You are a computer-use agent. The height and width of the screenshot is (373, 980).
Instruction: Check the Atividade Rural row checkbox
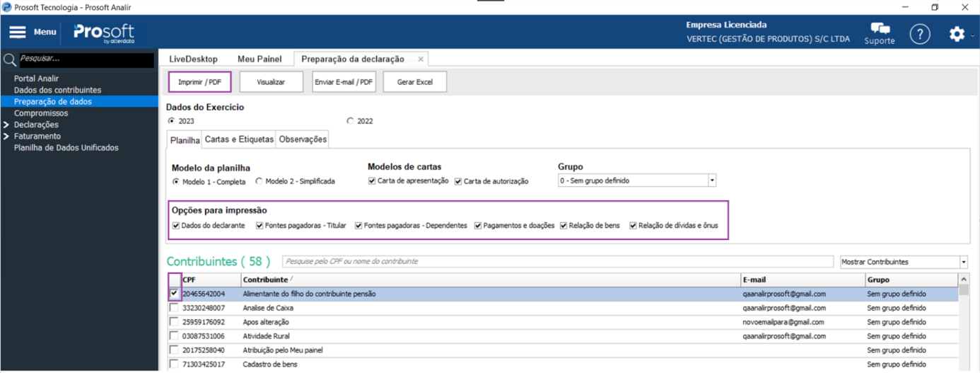tap(175, 336)
